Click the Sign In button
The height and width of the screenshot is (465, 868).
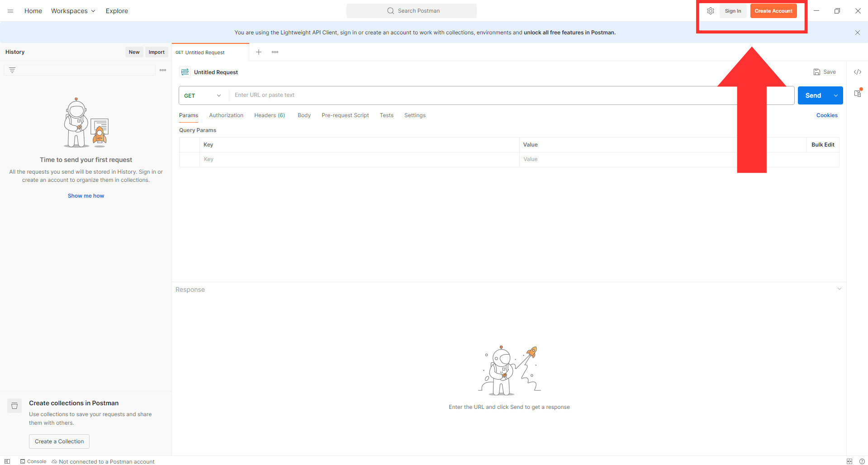[x=733, y=11]
